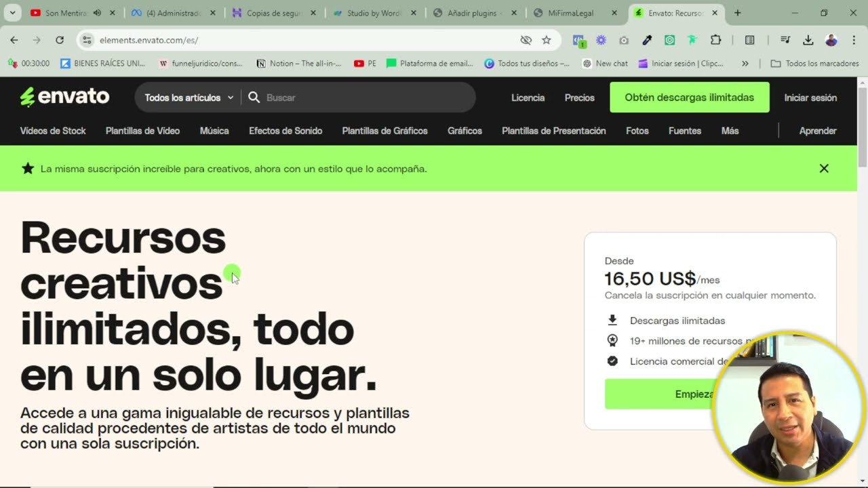The image size is (868, 488).
Task: Open the 00:30:00 timer bookmark
Action: [28, 64]
